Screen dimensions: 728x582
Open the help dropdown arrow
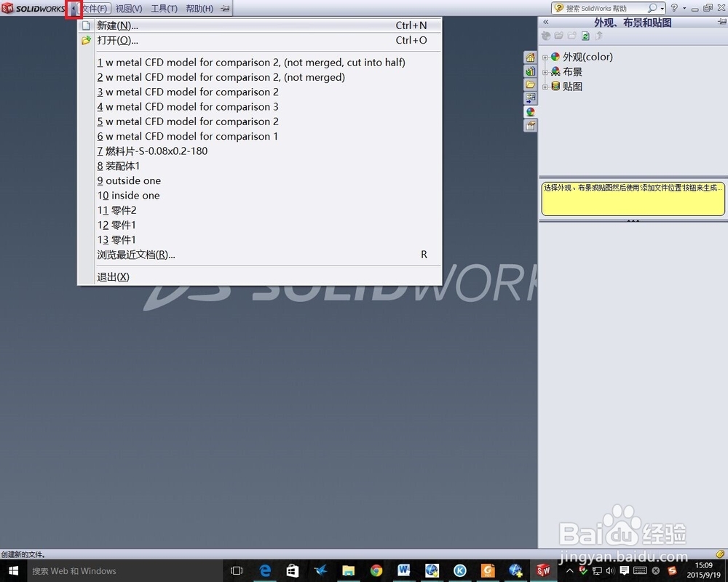pyautogui.click(x=684, y=8)
